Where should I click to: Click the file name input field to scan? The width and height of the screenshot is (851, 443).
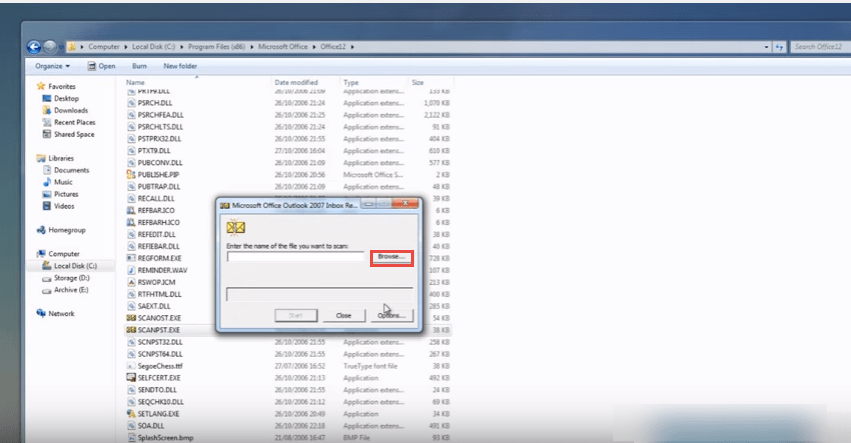click(x=295, y=257)
